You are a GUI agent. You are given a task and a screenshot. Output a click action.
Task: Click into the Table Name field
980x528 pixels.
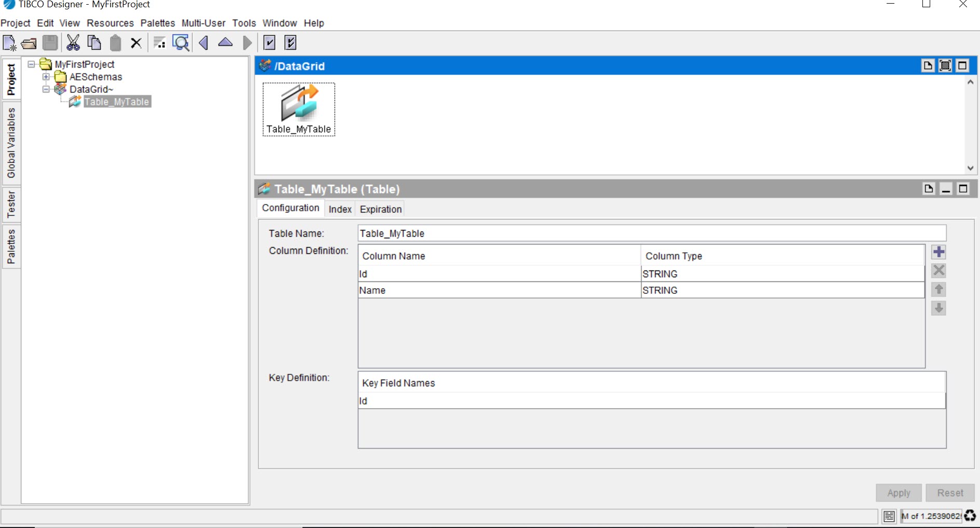point(651,234)
